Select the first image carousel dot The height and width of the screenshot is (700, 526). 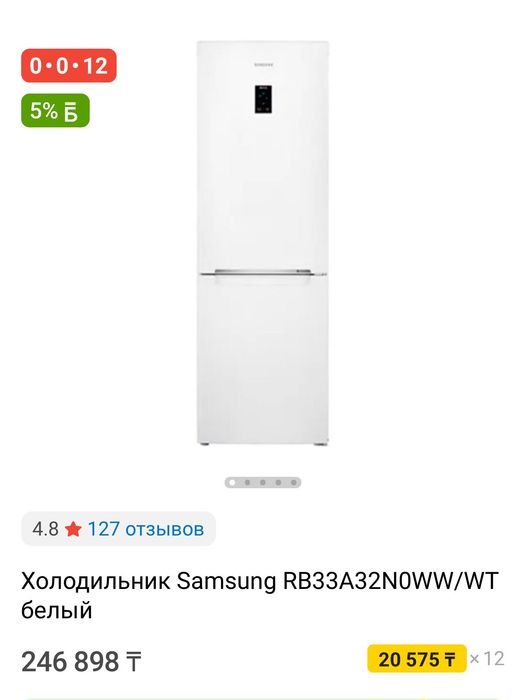232,482
